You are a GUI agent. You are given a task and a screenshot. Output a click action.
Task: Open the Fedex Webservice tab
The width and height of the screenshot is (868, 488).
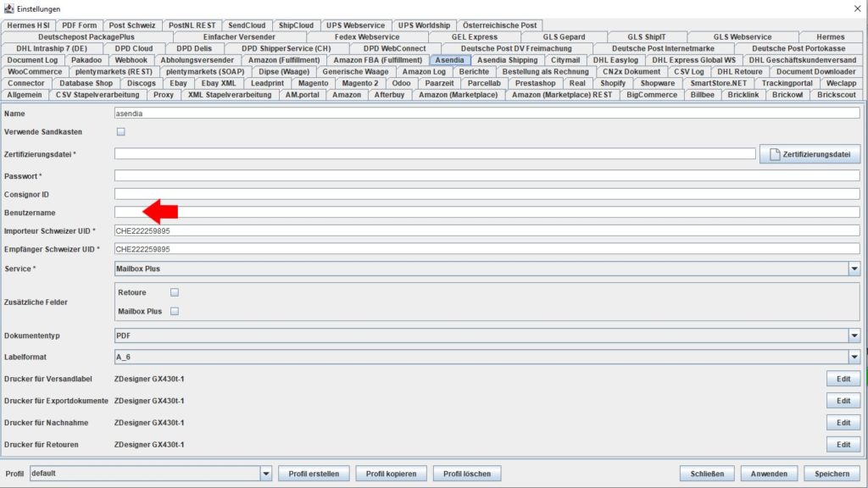pos(366,36)
